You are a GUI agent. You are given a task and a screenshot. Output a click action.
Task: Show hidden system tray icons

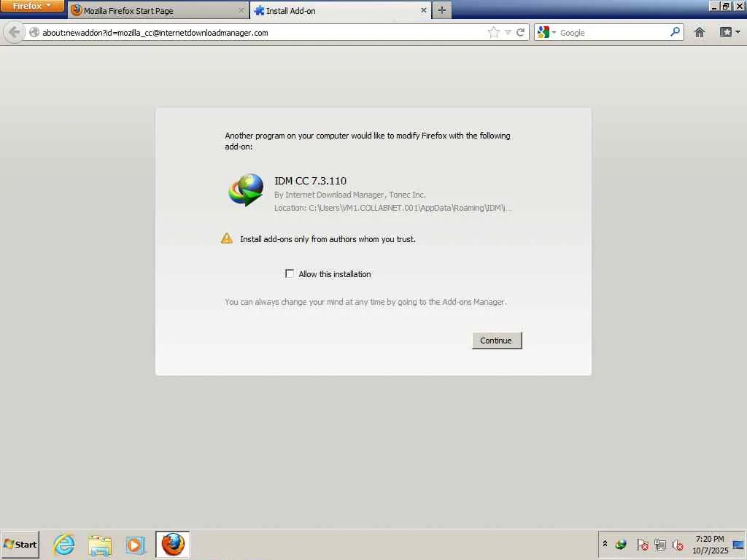click(x=605, y=543)
